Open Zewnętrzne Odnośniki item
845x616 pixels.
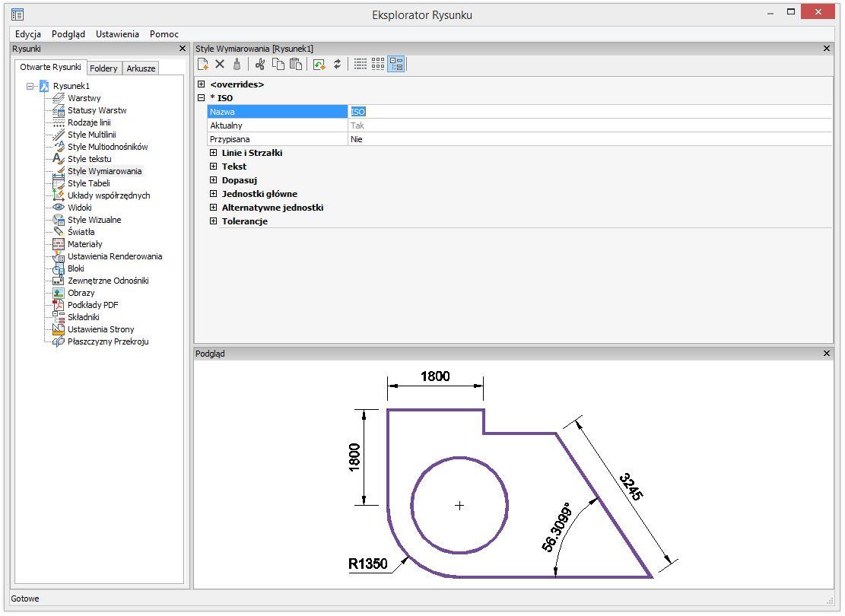click(108, 281)
